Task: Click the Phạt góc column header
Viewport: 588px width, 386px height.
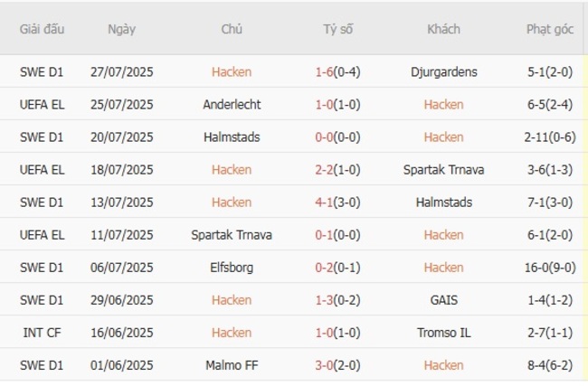Action: (x=550, y=29)
